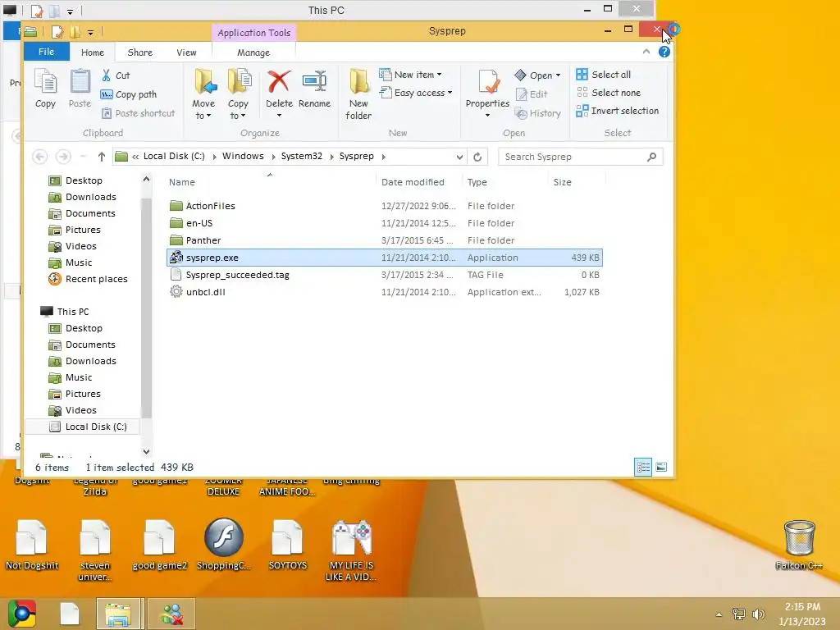Click Select all

pyautogui.click(x=603, y=75)
